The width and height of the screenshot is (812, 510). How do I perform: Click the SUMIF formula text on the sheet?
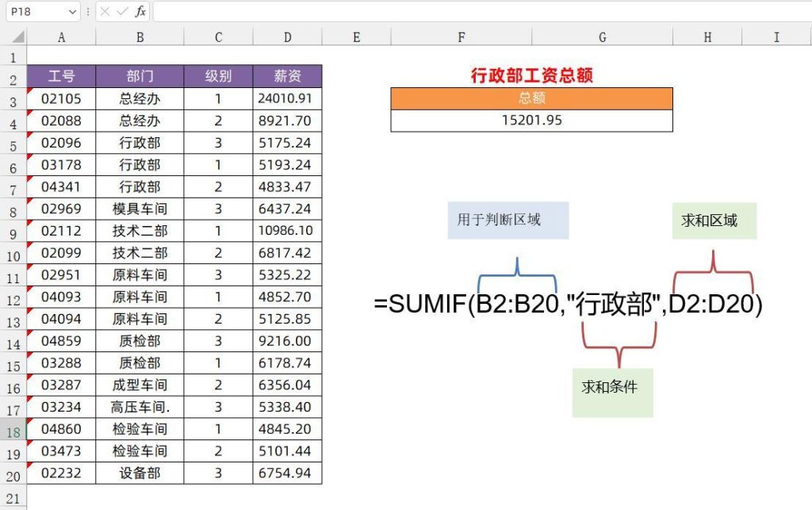pyautogui.click(x=565, y=305)
